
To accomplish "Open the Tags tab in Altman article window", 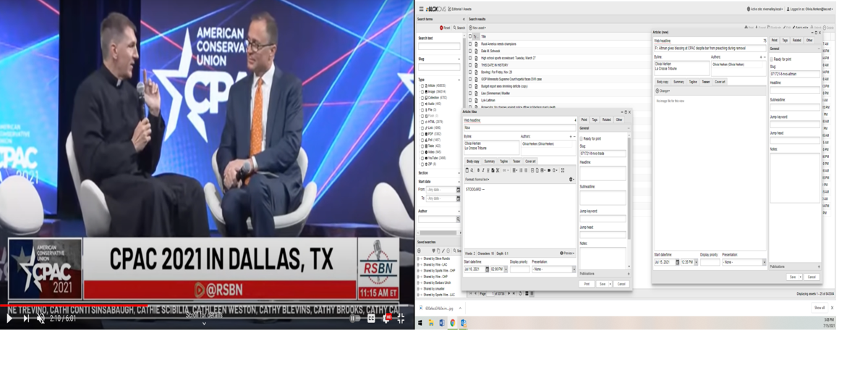I will point(785,40).
